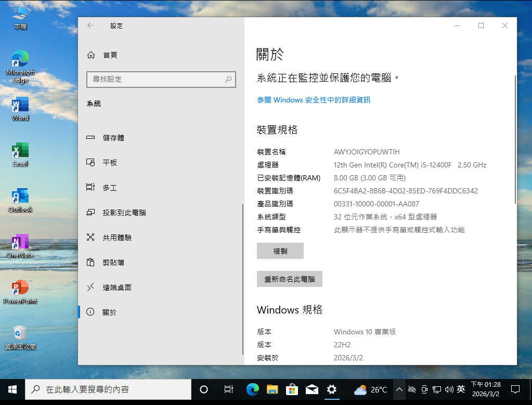Screen dimensions: 532x405
Task: Open the 剪貼簿 clipboard settings
Action: pos(160,263)
